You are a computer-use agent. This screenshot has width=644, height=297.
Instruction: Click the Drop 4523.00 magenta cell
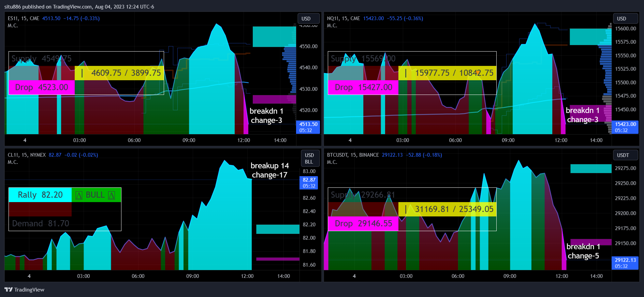(42, 87)
